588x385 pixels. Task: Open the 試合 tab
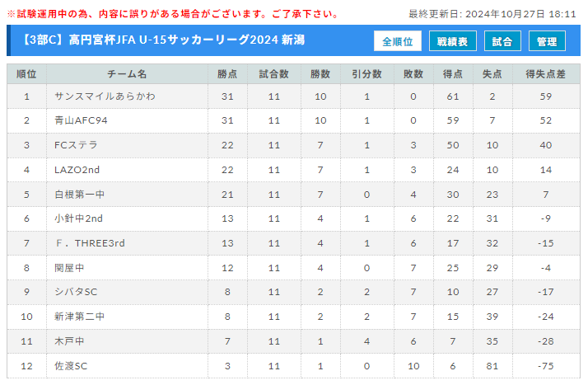(x=502, y=41)
